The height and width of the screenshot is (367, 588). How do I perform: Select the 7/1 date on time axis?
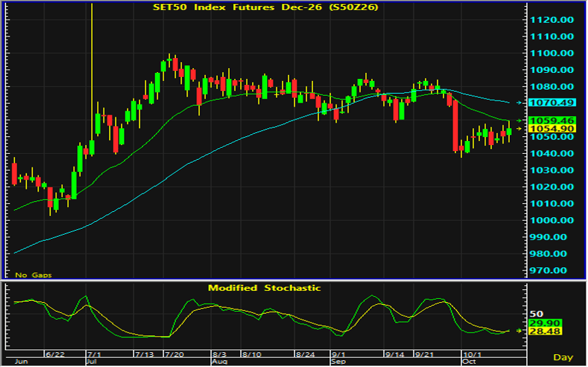[94, 355]
